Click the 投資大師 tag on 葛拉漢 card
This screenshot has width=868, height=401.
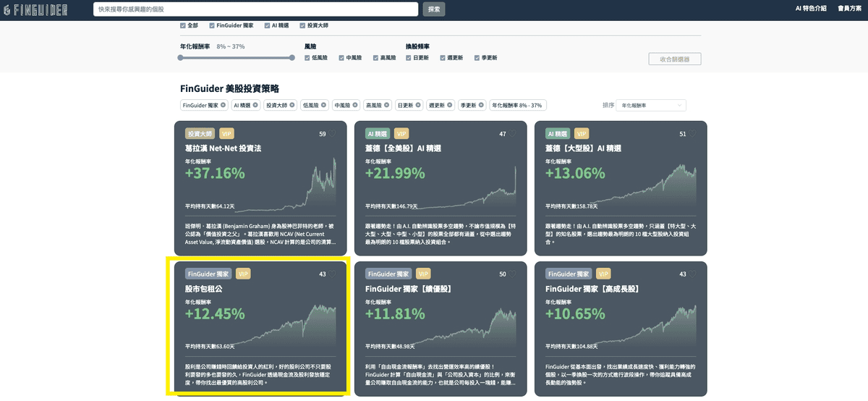(x=200, y=134)
